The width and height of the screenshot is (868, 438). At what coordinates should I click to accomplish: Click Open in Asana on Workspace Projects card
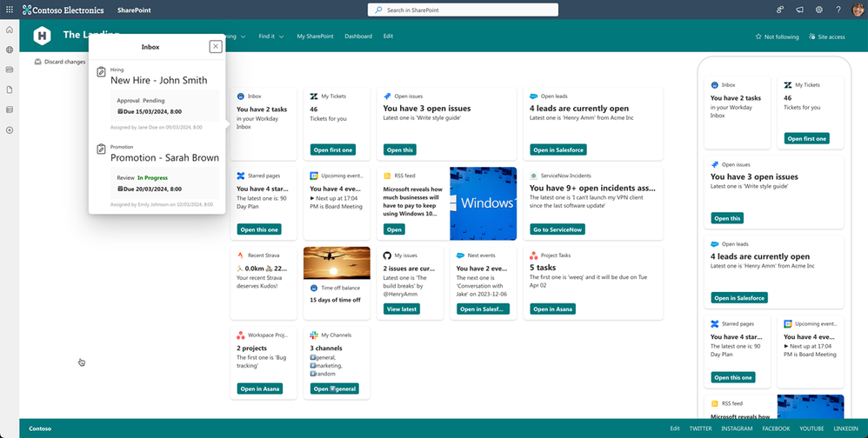point(260,388)
